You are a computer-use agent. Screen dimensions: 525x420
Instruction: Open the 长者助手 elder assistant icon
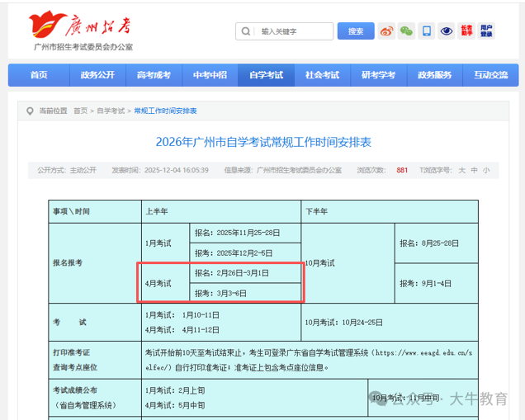(466, 31)
